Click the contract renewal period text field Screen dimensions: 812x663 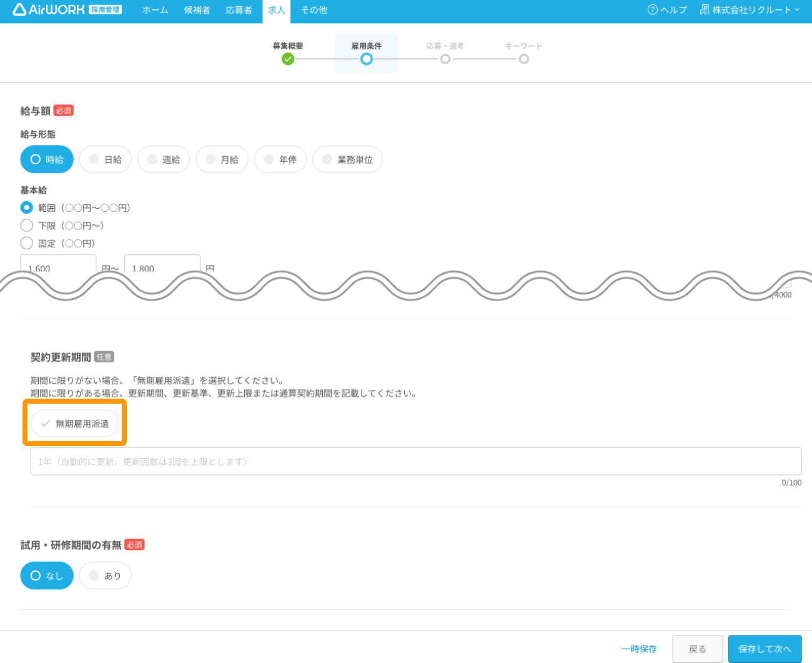click(x=416, y=461)
